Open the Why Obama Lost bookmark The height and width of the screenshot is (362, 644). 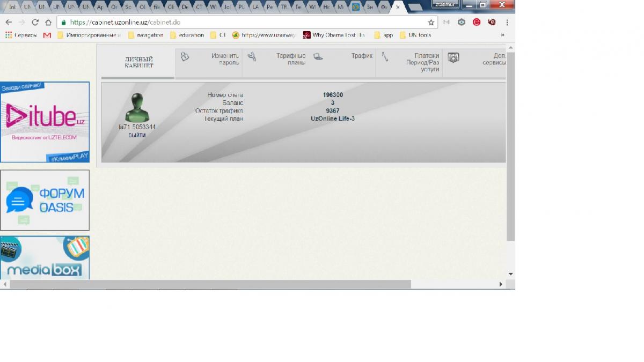pyautogui.click(x=334, y=35)
